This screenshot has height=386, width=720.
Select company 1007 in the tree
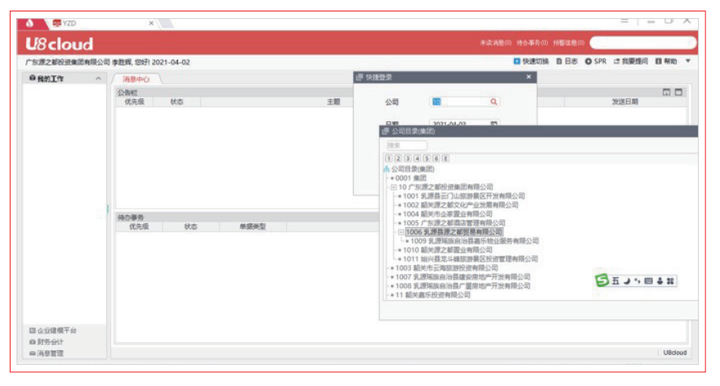click(463, 277)
